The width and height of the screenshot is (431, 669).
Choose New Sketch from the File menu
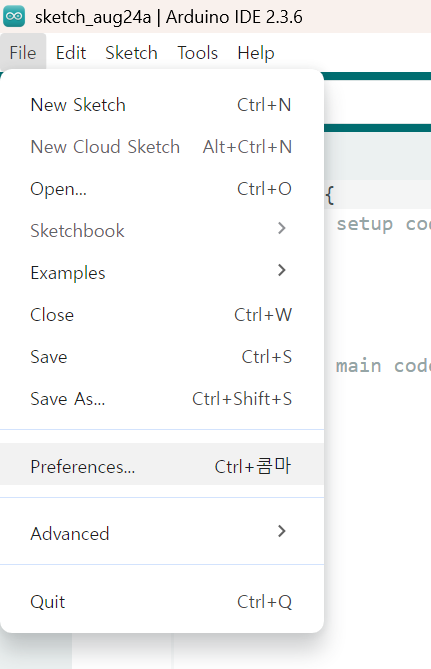pos(162,105)
